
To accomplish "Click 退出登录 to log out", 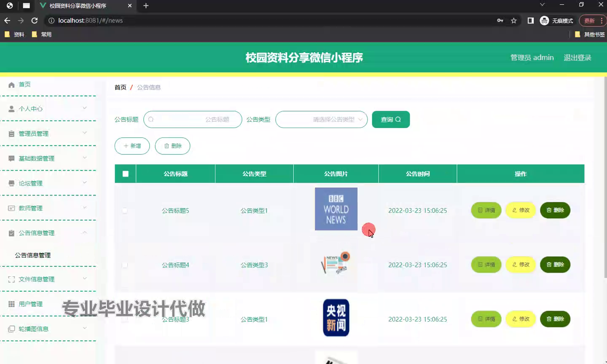I will pyautogui.click(x=577, y=58).
